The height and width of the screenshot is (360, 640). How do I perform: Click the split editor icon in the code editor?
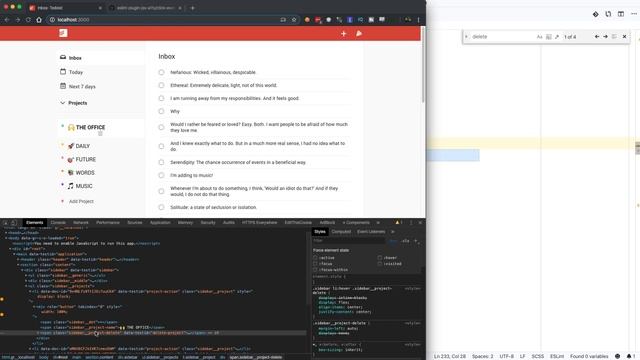pyautogui.click(x=621, y=14)
